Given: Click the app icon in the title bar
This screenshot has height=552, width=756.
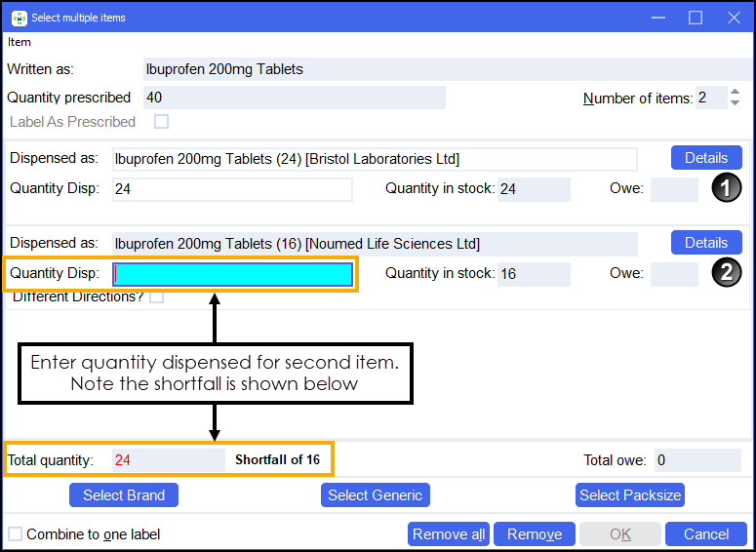Looking at the screenshot, I should click(19, 18).
